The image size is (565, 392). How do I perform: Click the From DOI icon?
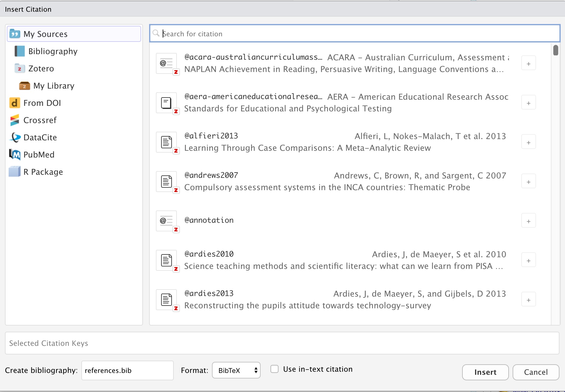point(14,103)
